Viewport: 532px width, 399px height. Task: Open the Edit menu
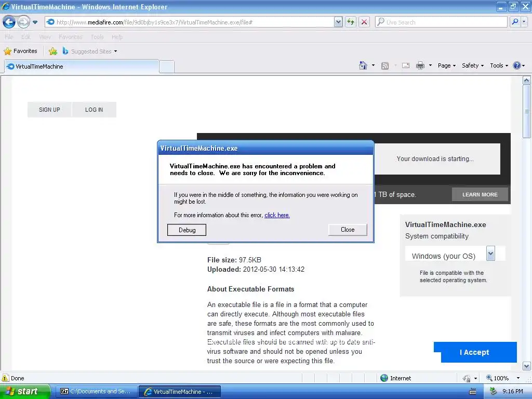point(25,37)
